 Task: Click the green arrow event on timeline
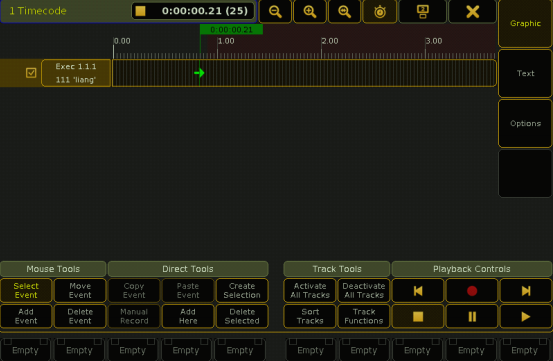199,73
